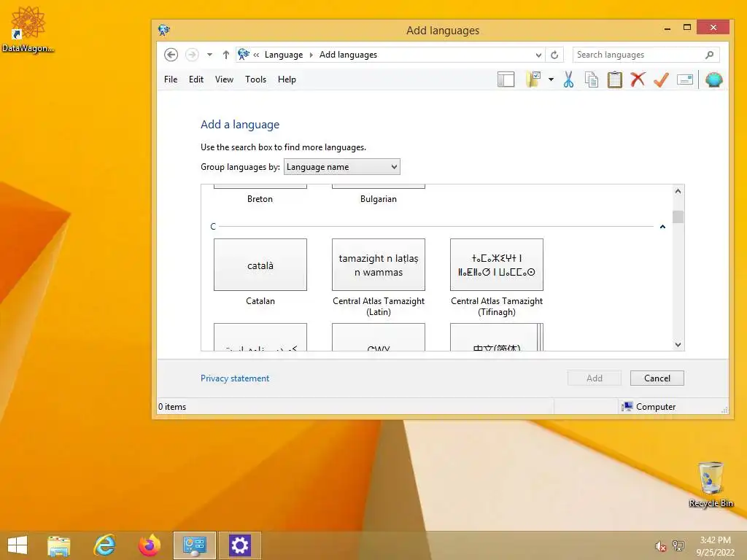Click the Computer status bar entry
747x560 pixels.
(x=649, y=407)
